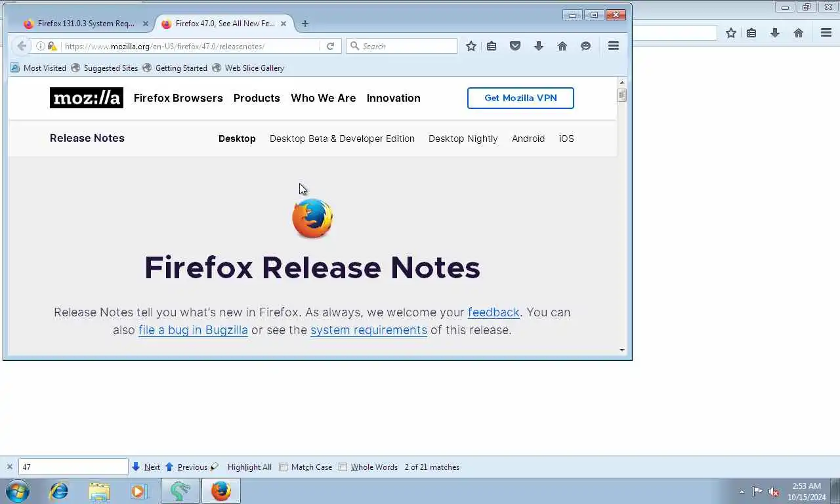Image resolution: width=840 pixels, height=504 pixels.
Task: Click the mozilla logo in page header
Action: (87, 98)
